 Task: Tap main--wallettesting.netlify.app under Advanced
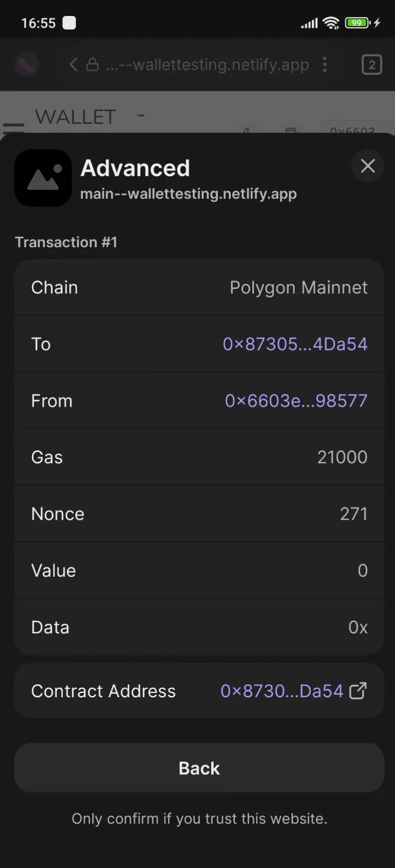tap(189, 193)
